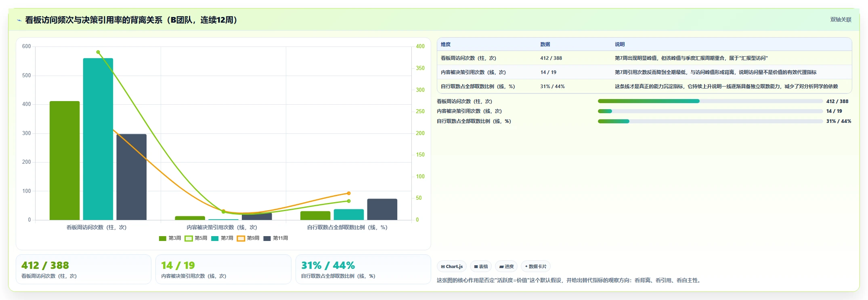Click the 进度 tag chip

[x=506, y=266]
